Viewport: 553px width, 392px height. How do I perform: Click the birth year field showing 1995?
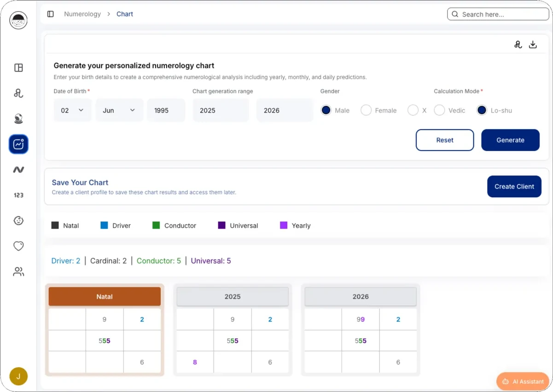tap(166, 110)
